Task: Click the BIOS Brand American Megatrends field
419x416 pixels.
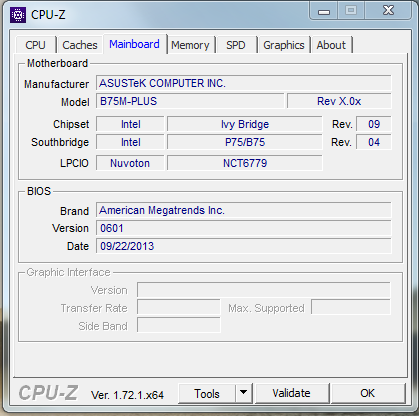Action: click(x=244, y=210)
